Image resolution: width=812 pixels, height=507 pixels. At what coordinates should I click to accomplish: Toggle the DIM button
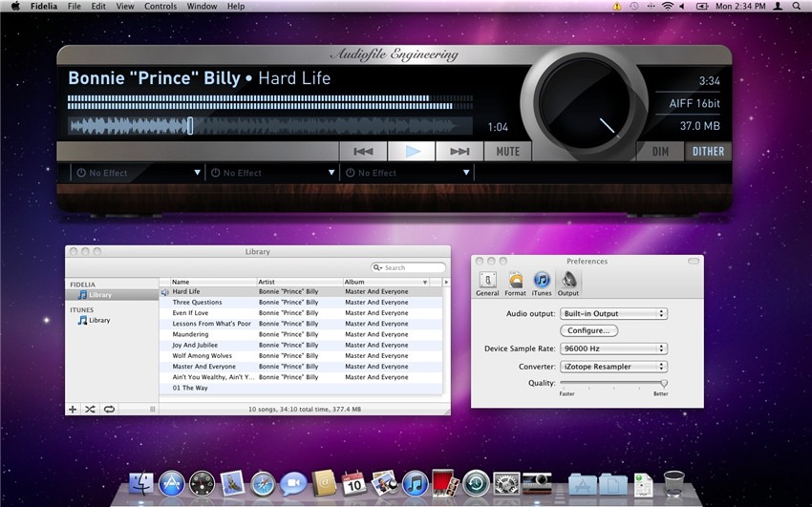660,151
